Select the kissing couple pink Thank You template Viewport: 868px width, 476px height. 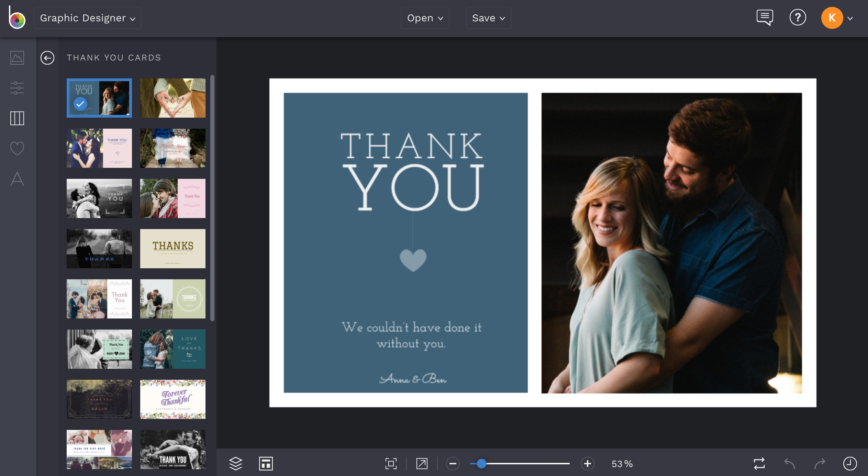(x=99, y=148)
